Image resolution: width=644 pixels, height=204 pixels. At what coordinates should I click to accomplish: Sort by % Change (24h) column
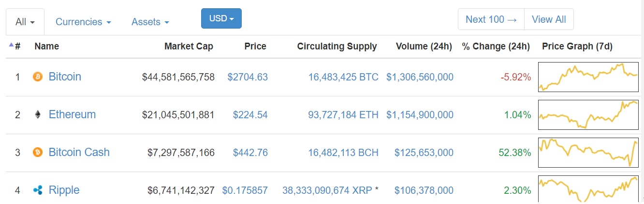click(496, 47)
